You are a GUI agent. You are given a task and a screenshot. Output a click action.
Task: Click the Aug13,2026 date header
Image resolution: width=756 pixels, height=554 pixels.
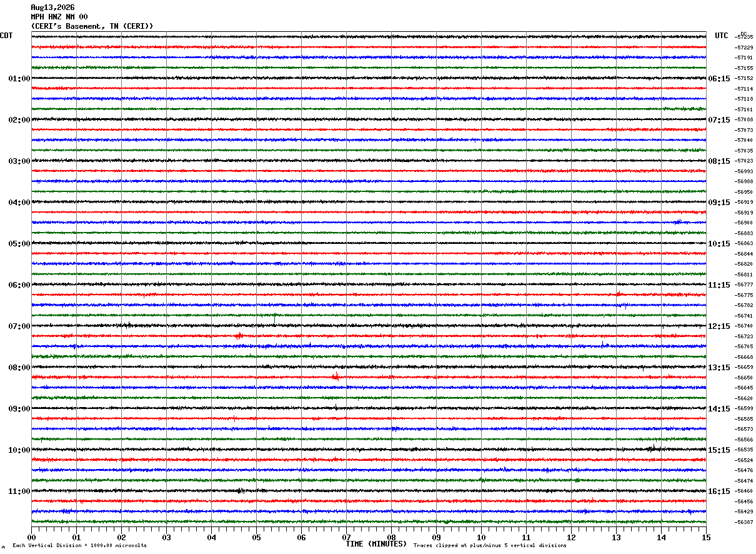coord(52,8)
